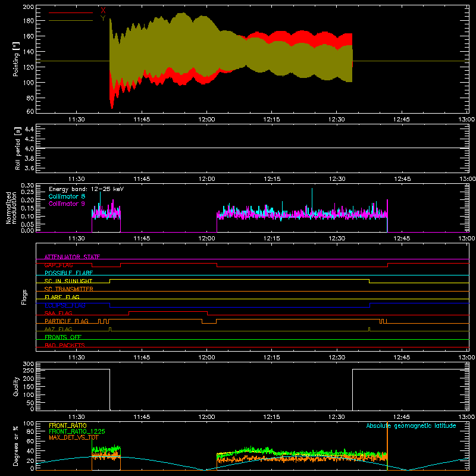Viewport: 476px width, 476px height.
Task: Click the 'Collimator 9' legend label
Action: [67, 203]
